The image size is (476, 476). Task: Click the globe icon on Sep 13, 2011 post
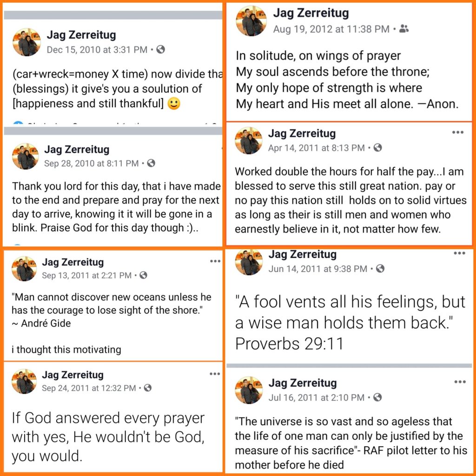pyautogui.click(x=143, y=275)
